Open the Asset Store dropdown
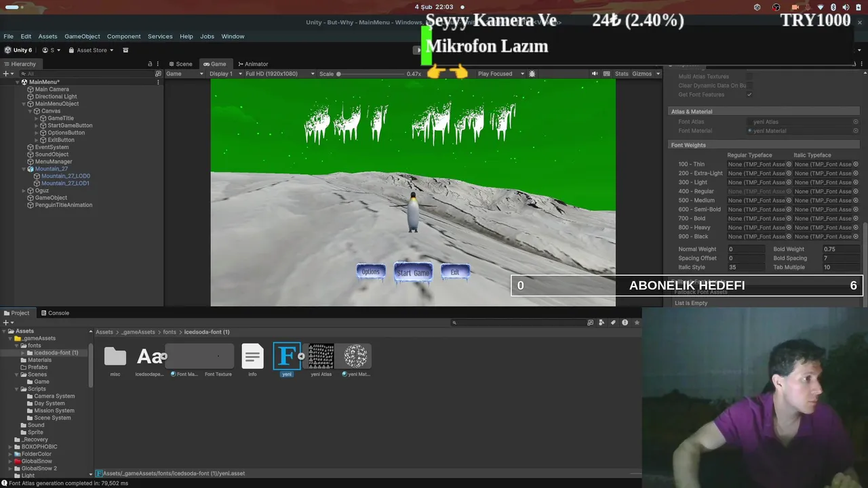 point(92,50)
